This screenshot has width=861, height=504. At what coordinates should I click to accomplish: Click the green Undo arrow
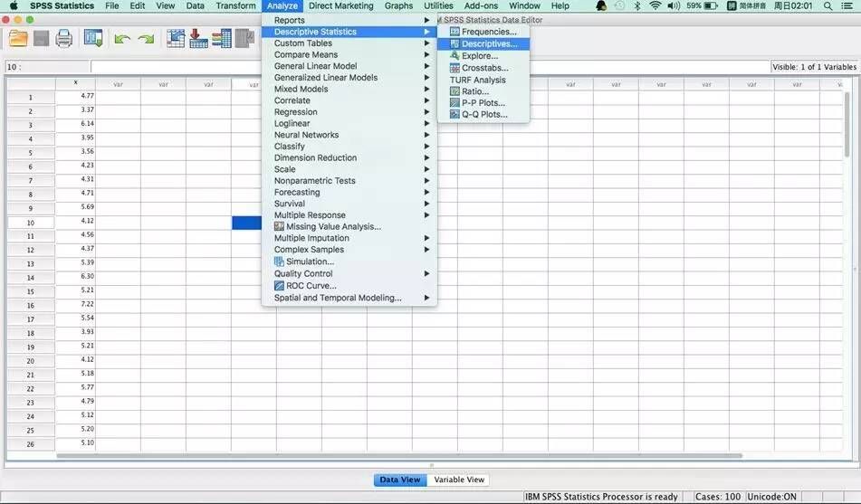click(122, 39)
